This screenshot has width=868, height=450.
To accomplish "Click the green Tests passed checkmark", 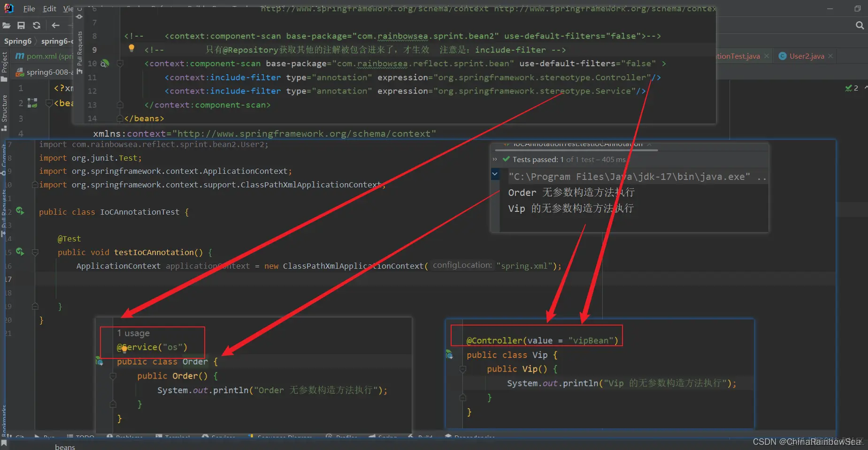I will pyautogui.click(x=506, y=159).
